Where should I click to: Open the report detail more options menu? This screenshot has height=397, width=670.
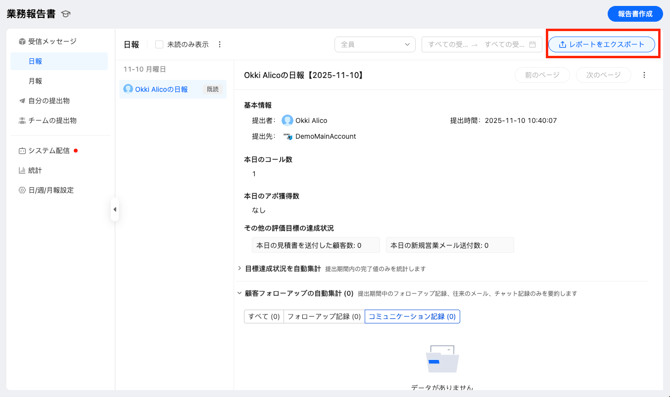[x=644, y=75]
